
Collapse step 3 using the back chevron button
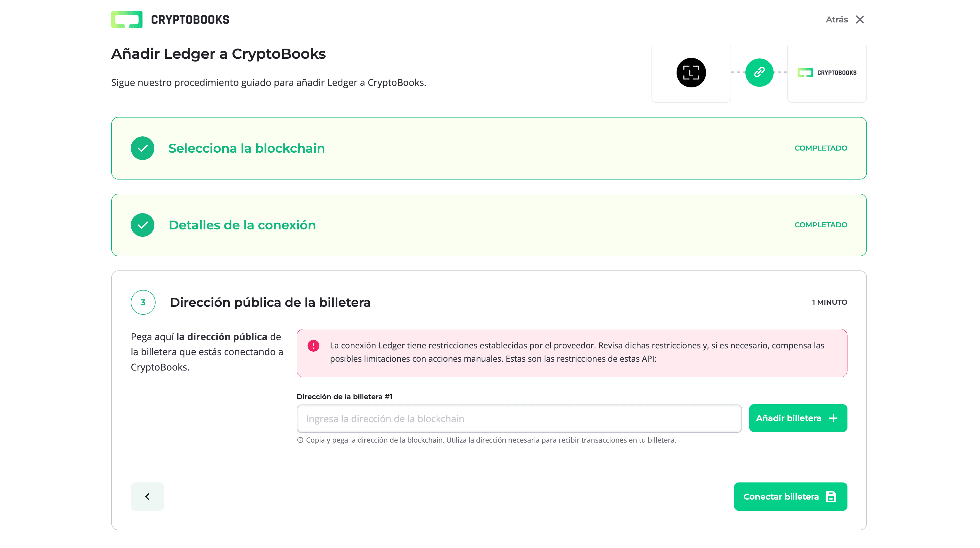(147, 496)
